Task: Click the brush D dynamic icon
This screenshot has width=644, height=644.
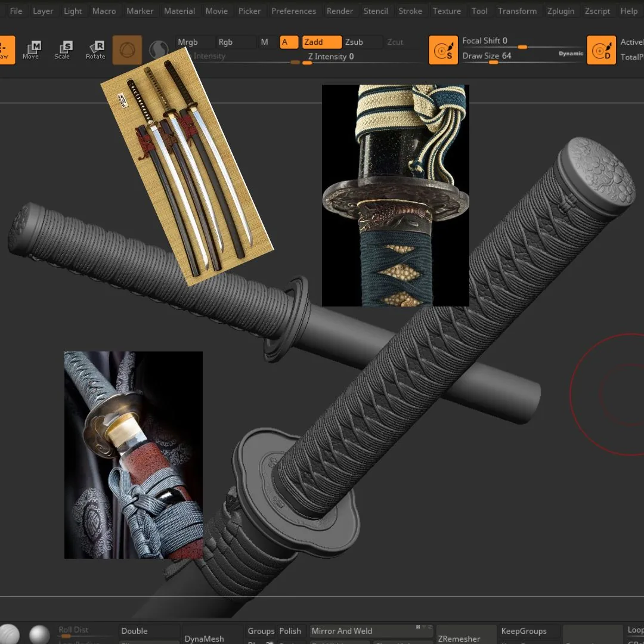Action: coord(601,49)
